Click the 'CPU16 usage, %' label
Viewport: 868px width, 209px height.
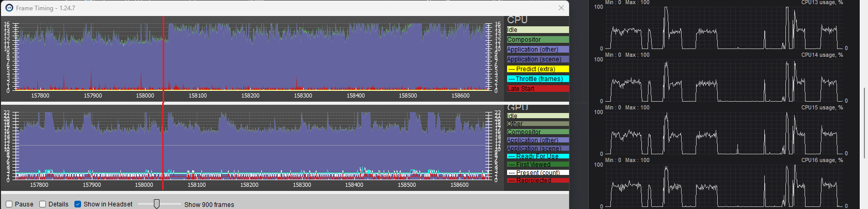(x=822, y=160)
